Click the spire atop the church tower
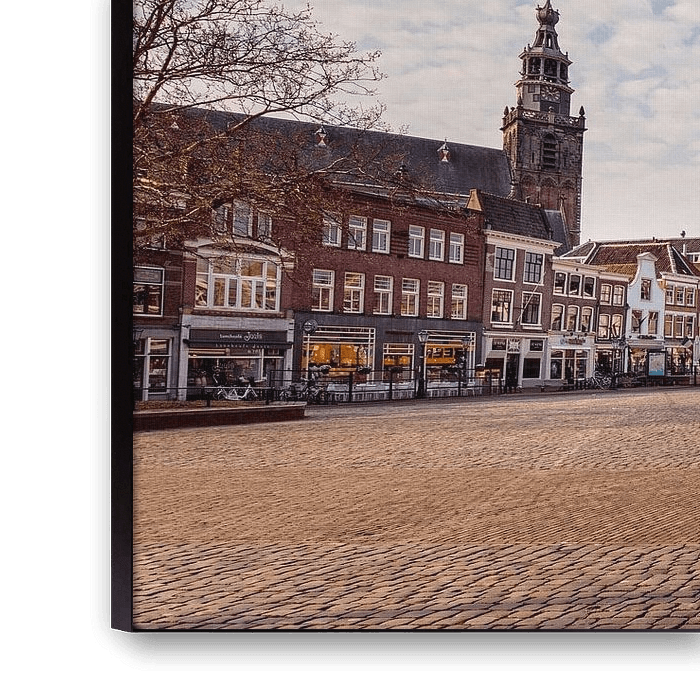Screen dimensions: 700x700 (547, 14)
